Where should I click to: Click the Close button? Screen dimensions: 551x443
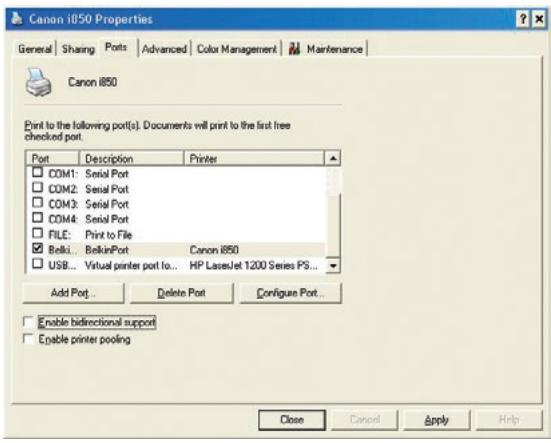tap(292, 420)
